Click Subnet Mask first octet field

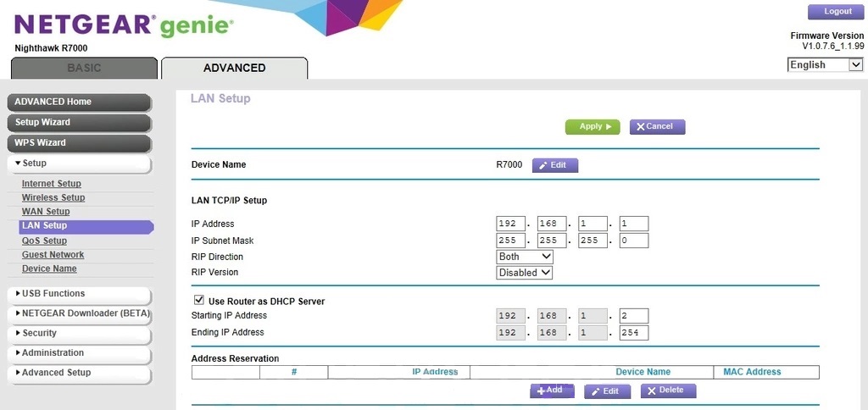pos(510,241)
